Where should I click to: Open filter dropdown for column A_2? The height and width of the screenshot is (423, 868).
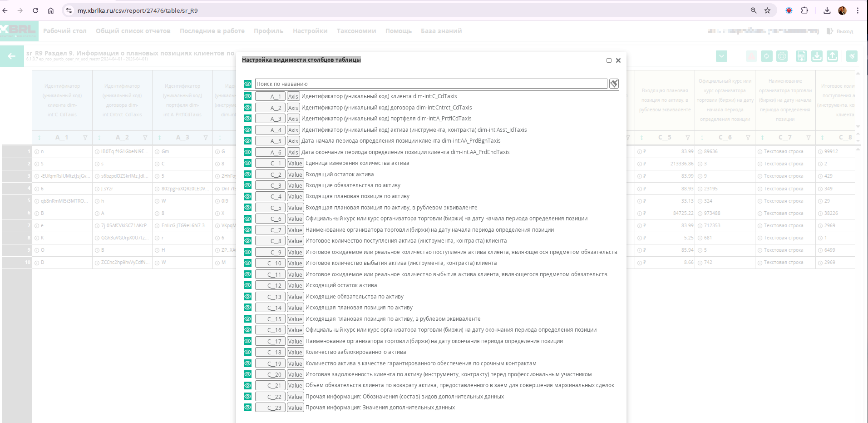tap(145, 138)
